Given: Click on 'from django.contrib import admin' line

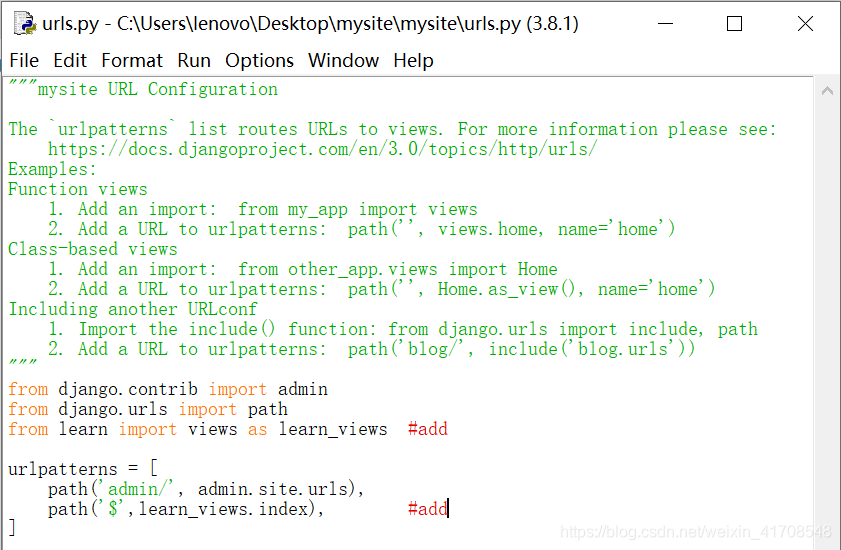Looking at the screenshot, I should (x=168, y=389).
